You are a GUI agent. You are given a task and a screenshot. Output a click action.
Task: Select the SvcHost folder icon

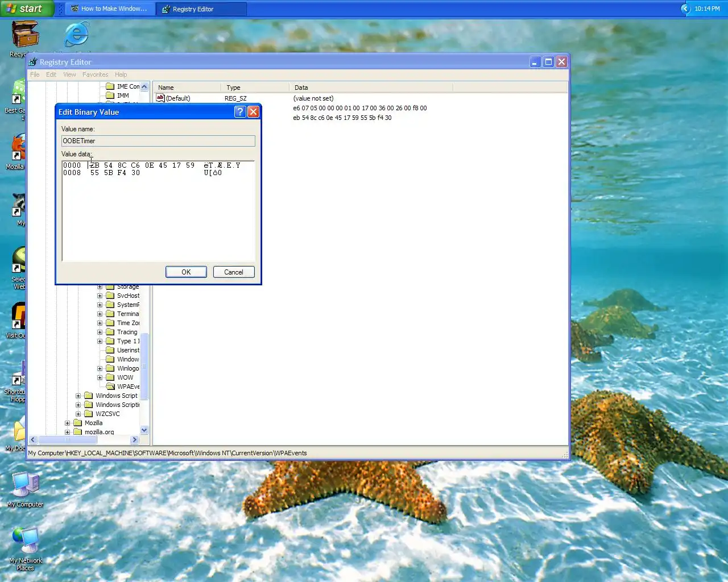click(110, 296)
